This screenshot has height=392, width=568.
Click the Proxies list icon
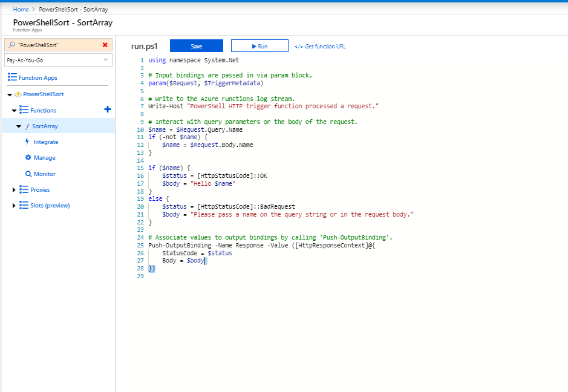tap(24, 189)
